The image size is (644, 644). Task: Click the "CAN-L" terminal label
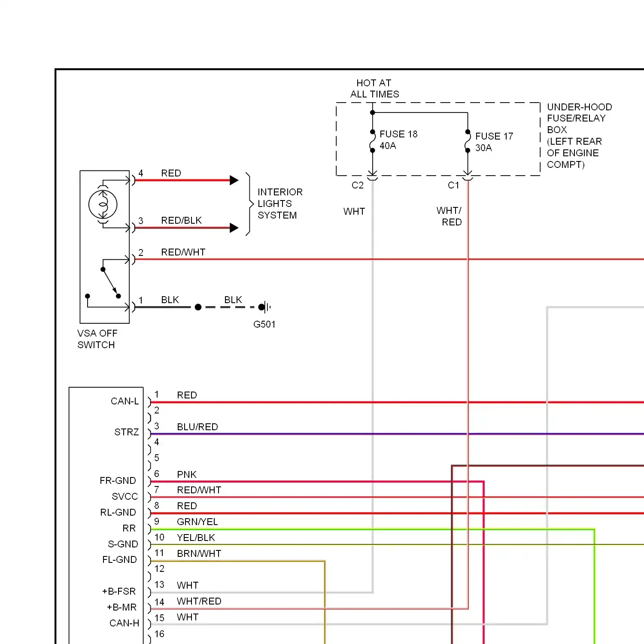click(125, 401)
